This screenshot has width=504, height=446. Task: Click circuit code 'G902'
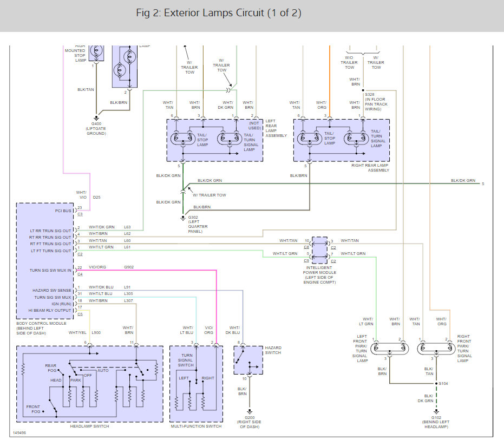coord(129,267)
